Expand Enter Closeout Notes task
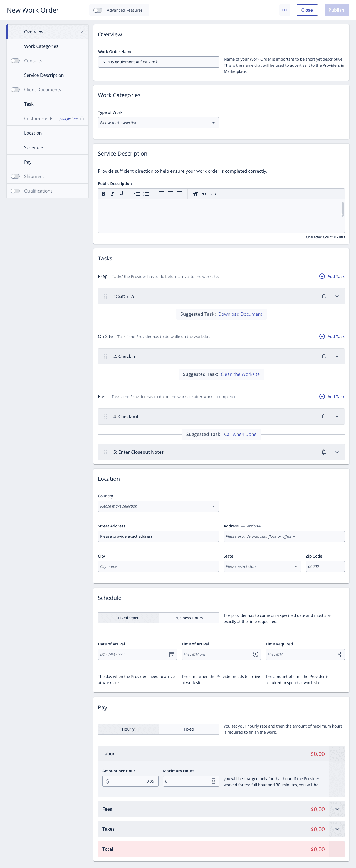The width and height of the screenshot is (356, 868). (x=337, y=452)
